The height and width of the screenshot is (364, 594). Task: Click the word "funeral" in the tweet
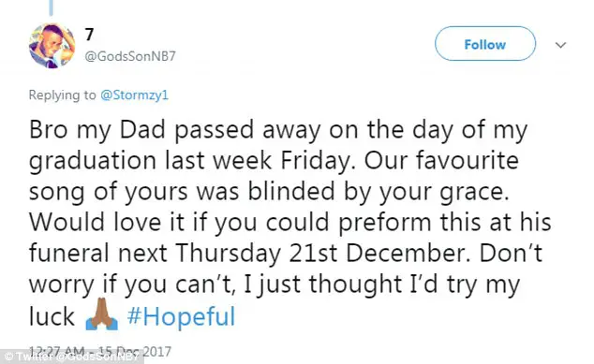point(69,253)
